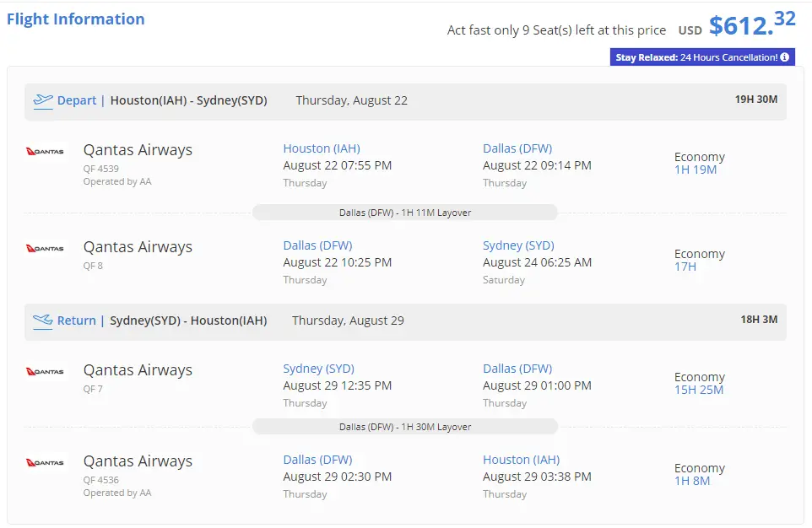Image resolution: width=812 pixels, height=528 pixels.
Task: Click the Return label in the header bar
Action: (x=77, y=321)
